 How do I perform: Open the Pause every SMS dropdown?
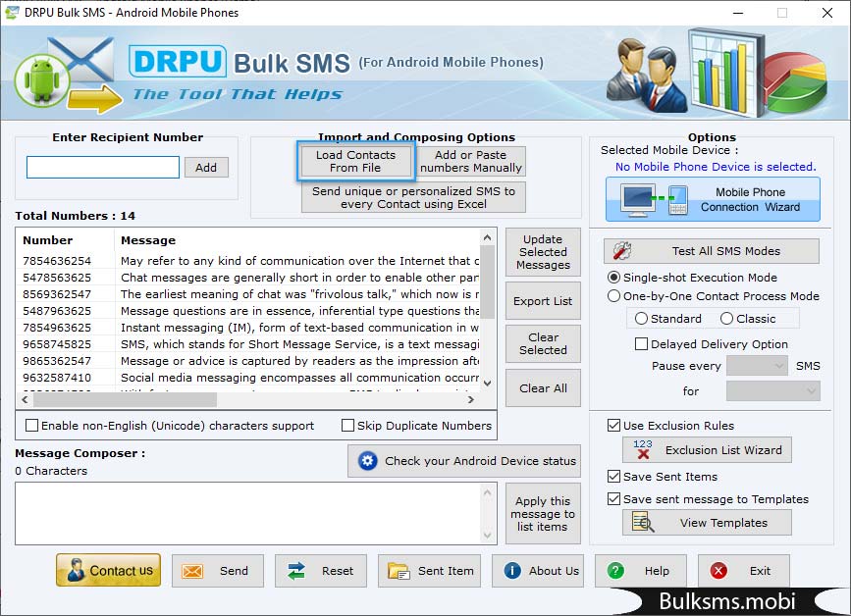pyautogui.click(x=757, y=366)
